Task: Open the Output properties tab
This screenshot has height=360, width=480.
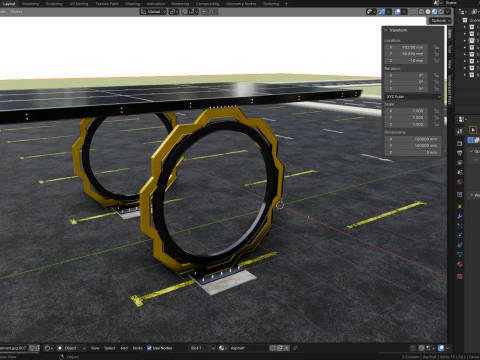Action: [x=460, y=153]
